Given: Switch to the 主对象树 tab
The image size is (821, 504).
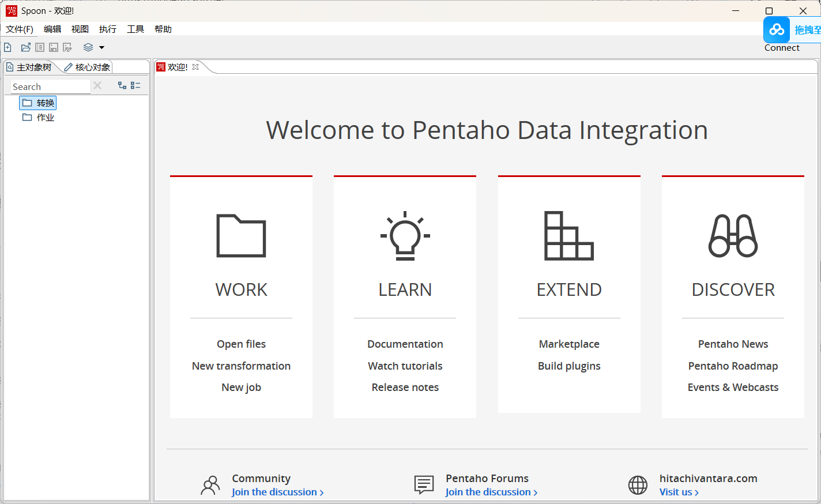Looking at the screenshot, I should [30, 67].
